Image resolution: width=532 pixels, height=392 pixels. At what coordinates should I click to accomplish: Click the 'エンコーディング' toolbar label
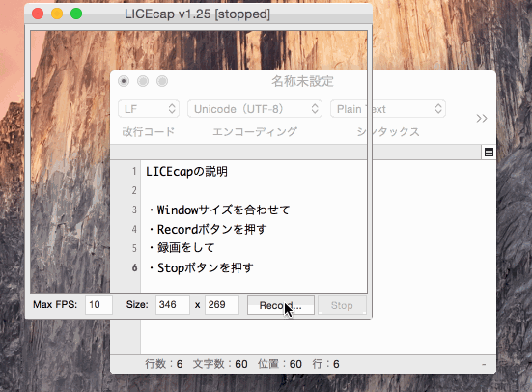pyautogui.click(x=255, y=131)
